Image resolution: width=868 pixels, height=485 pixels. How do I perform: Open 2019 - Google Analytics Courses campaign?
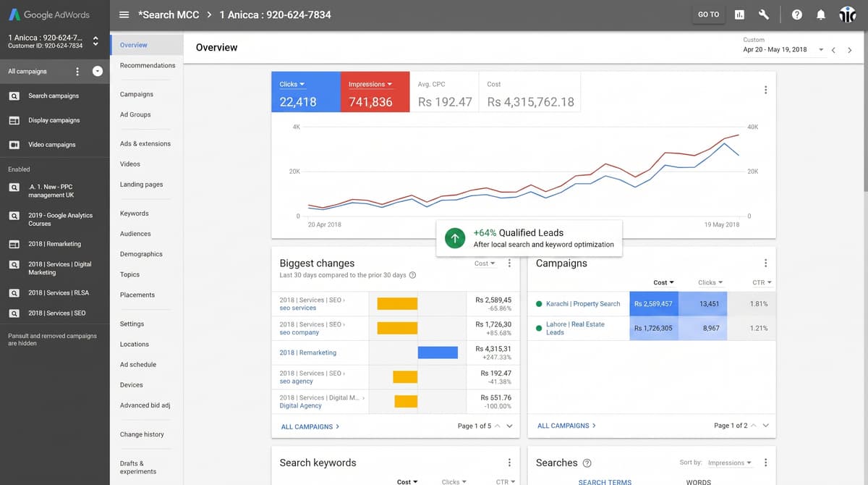[x=61, y=219]
